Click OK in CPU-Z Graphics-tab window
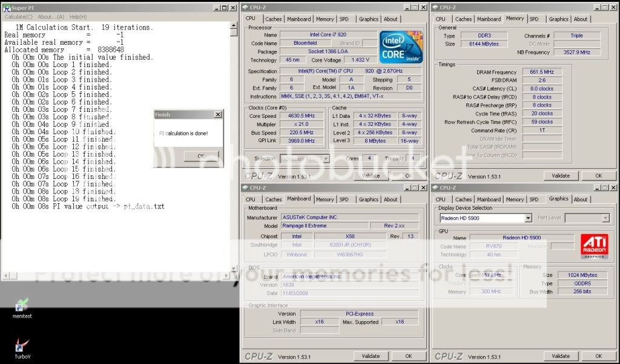This screenshot has width=620, height=364. (599, 356)
